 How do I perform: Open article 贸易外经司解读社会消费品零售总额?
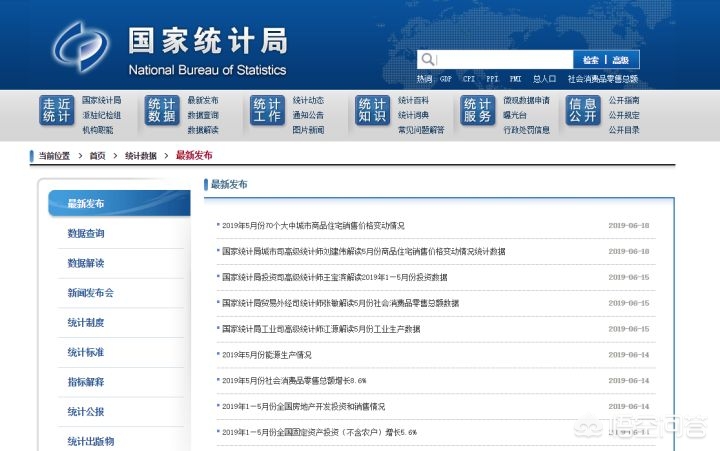[x=340, y=303]
